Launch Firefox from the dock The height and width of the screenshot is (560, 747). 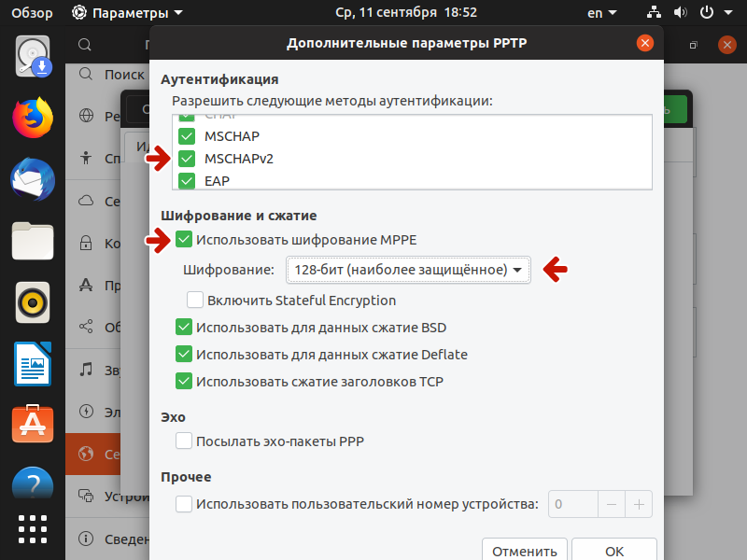[32, 117]
